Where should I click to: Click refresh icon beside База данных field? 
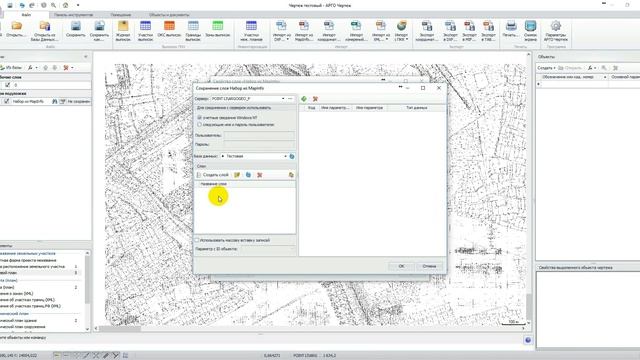292,156
